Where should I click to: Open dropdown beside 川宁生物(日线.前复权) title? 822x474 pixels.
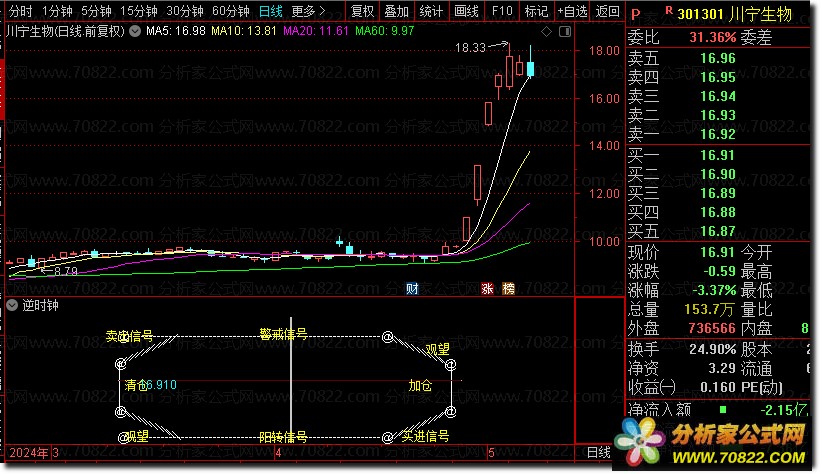[x=135, y=31]
